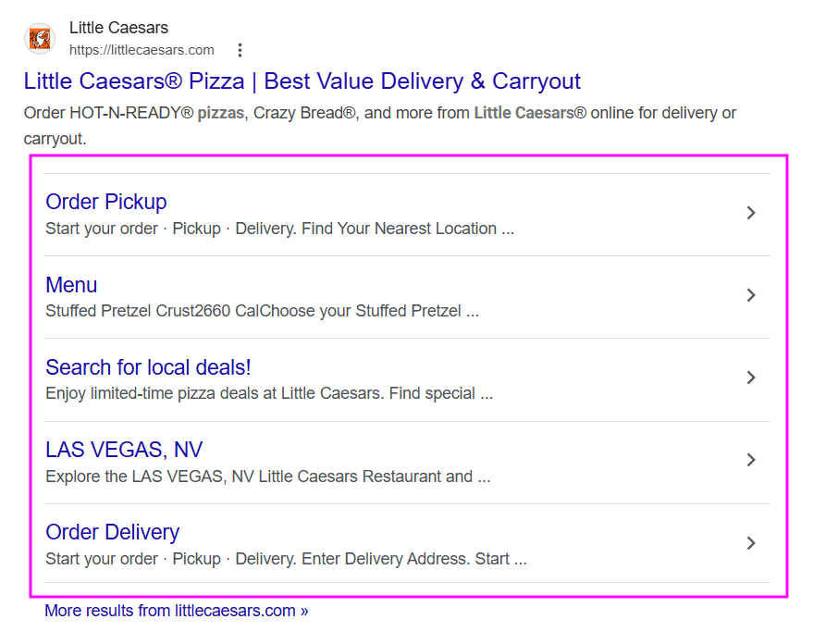Click the Little Caesars favicon logo
The width and height of the screenshot is (813, 644).
(41, 38)
